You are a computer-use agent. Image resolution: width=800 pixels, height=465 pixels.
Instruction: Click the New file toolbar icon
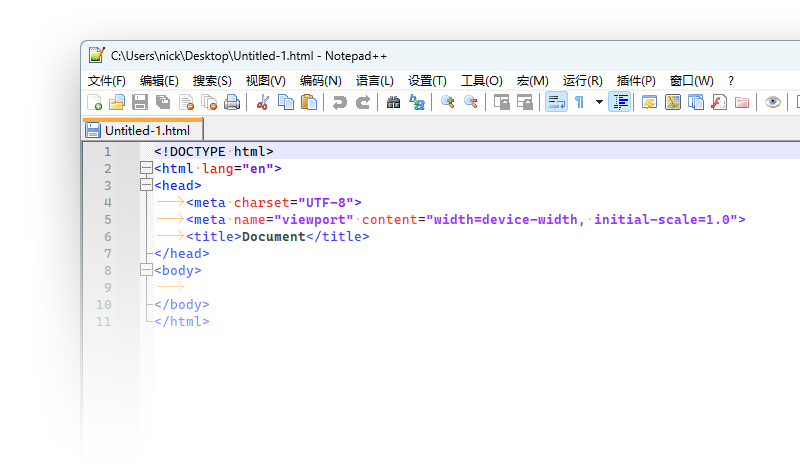[x=95, y=102]
